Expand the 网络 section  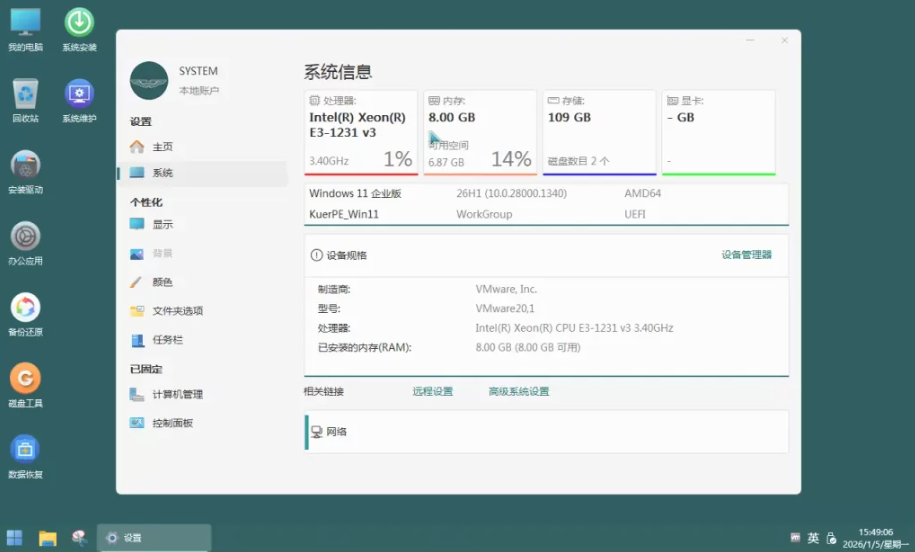[546, 432]
